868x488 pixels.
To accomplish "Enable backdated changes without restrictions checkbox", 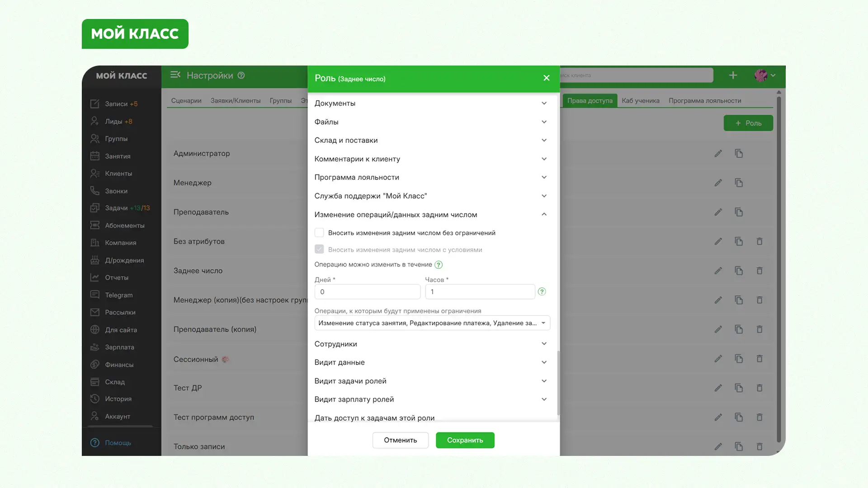I will point(319,233).
